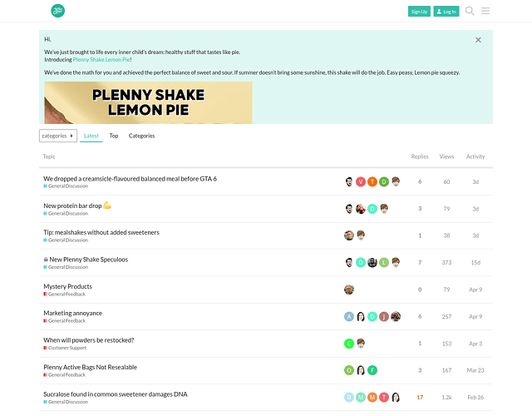532x416 pixels.
Task: Click the Log In button
Action: pyautogui.click(x=446, y=12)
